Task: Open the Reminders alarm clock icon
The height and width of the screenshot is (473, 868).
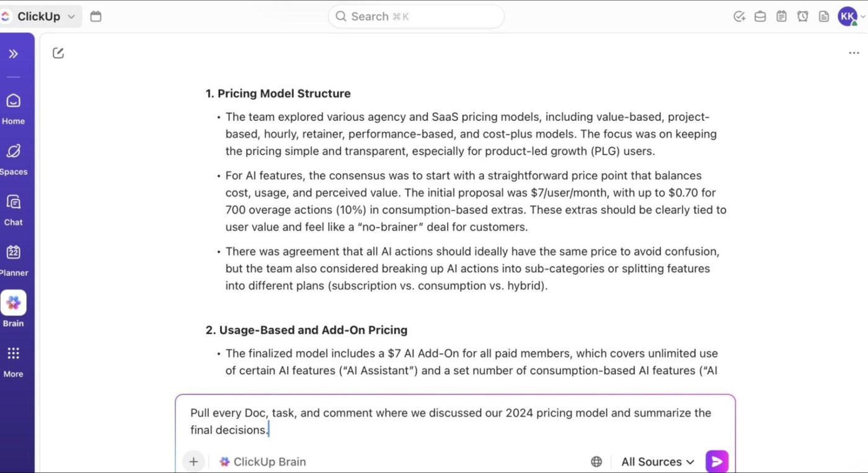Action: point(803,16)
